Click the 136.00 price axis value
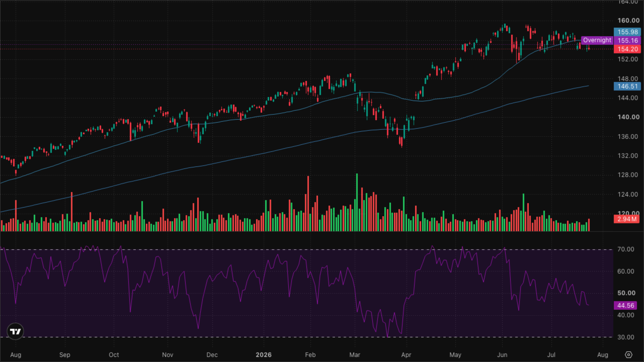Screen dimensions: 644x362 pos(628,137)
